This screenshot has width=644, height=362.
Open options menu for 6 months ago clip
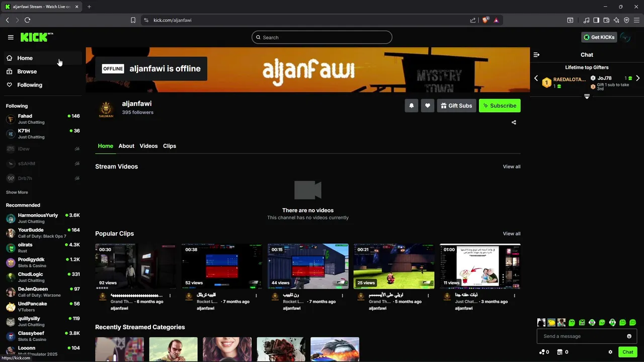[170, 296]
